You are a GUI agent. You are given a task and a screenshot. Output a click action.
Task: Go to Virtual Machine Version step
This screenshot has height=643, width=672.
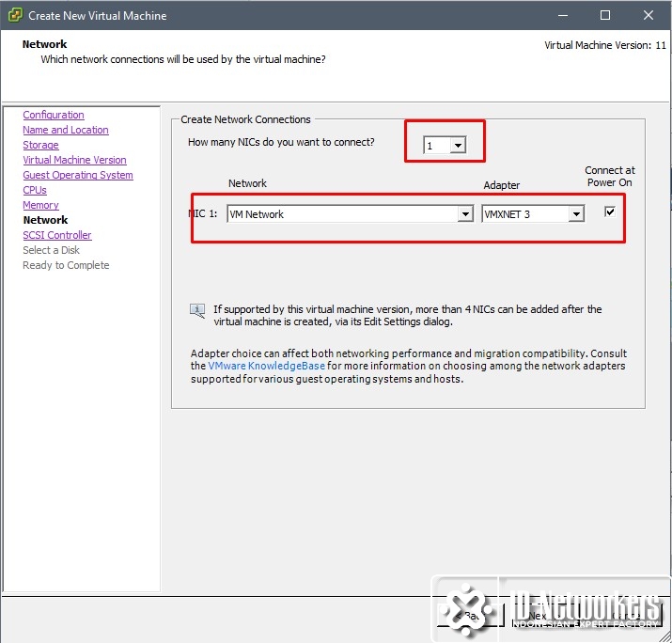tap(74, 160)
